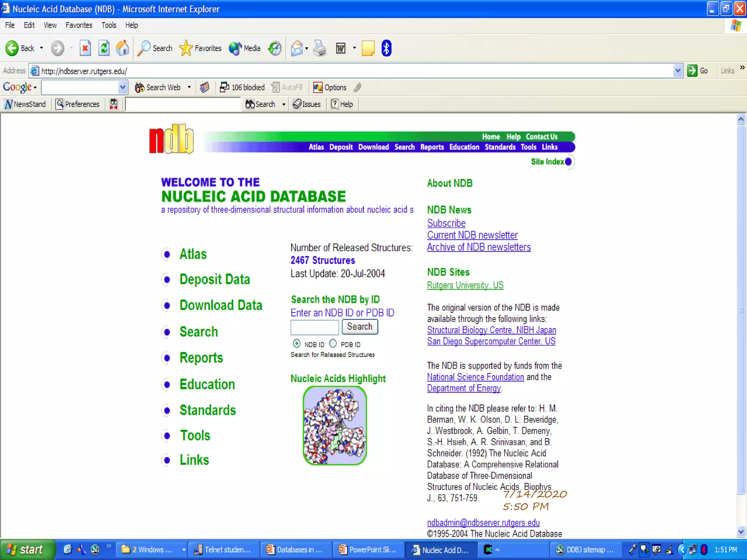Viewport: 747px width, 560px height.
Task: Select the PDB ID radio button
Action: 333,344
